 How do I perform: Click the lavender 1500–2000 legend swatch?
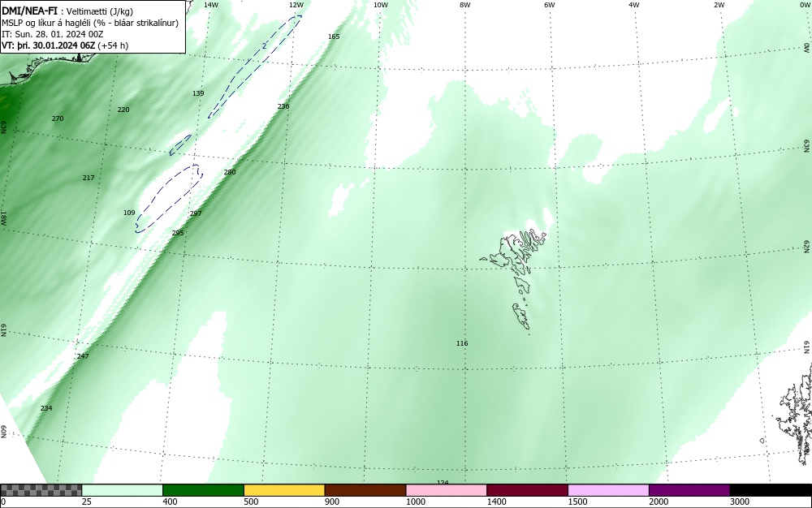[608, 490]
